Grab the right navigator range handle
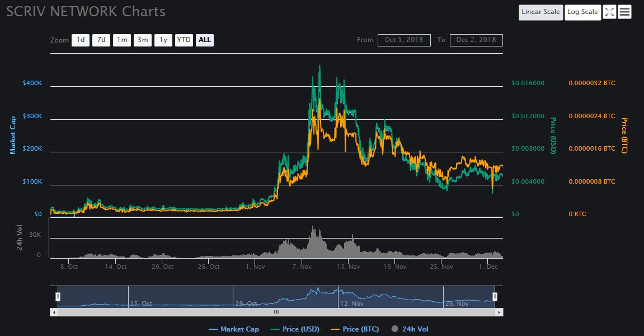644x336 pixels. (x=495, y=296)
